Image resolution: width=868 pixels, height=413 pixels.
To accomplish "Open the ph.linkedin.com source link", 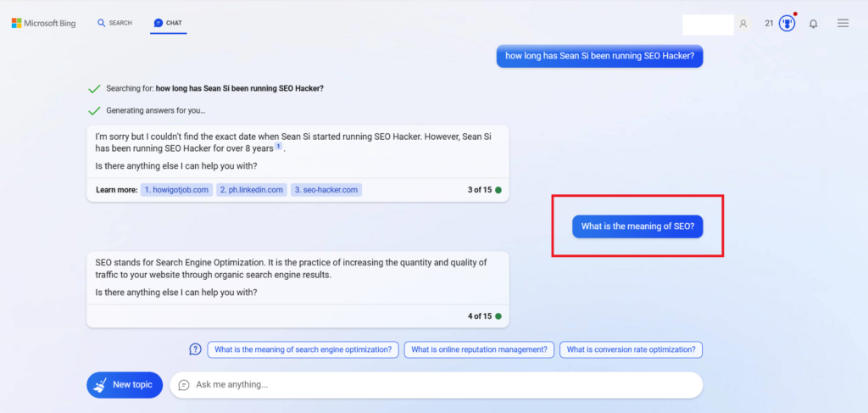I will click(252, 190).
